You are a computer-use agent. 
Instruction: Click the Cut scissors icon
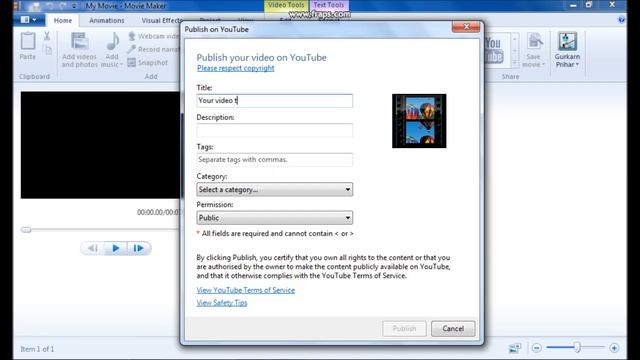pyautogui.click(x=47, y=36)
